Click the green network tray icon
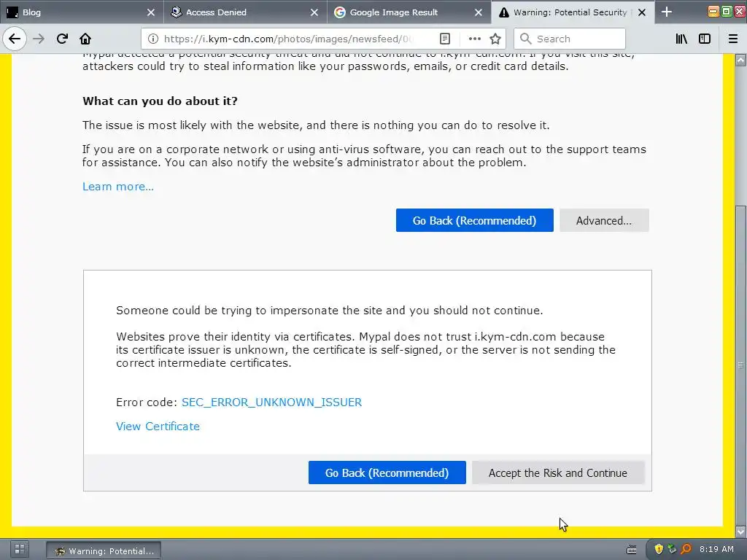 click(672, 549)
